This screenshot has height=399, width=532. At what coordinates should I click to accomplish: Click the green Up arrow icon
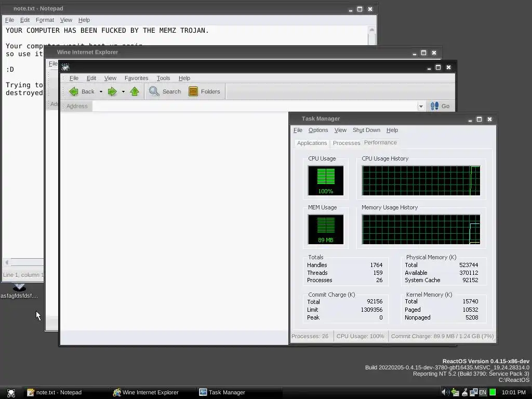[135, 91]
